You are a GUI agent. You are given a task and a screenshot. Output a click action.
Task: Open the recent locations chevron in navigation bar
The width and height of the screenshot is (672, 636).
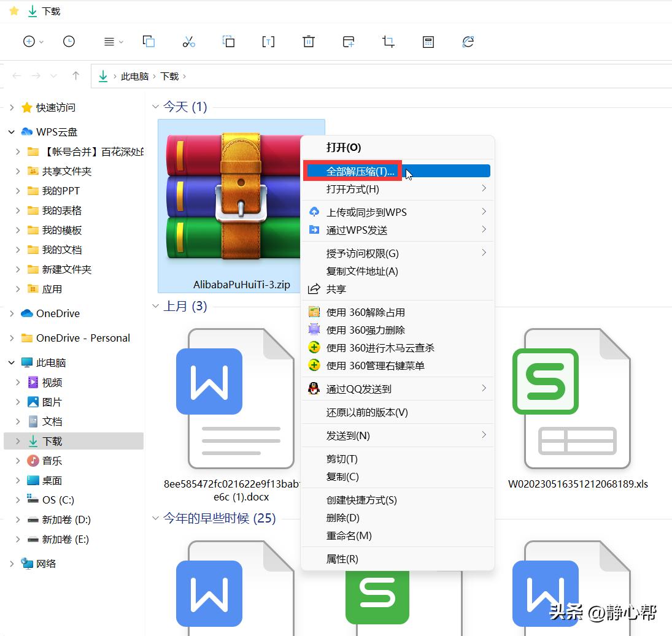53,76
